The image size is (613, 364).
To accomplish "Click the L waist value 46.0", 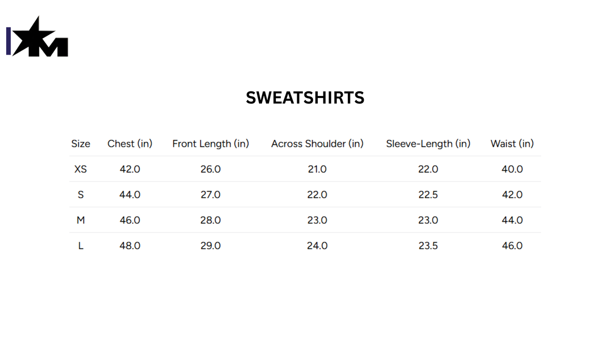I will (512, 246).
